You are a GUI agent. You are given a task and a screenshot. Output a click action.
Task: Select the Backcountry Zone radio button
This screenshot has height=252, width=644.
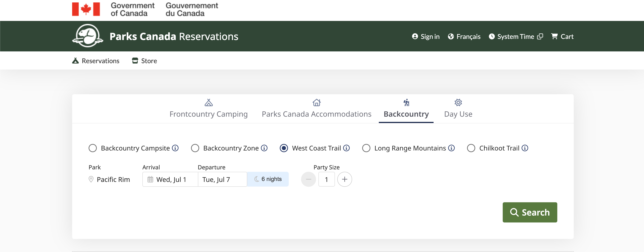195,148
